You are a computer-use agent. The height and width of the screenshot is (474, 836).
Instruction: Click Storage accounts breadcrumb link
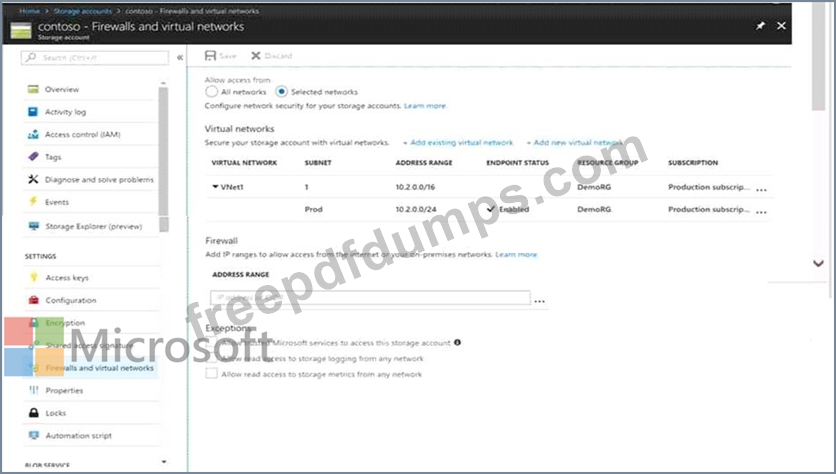point(83,11)
